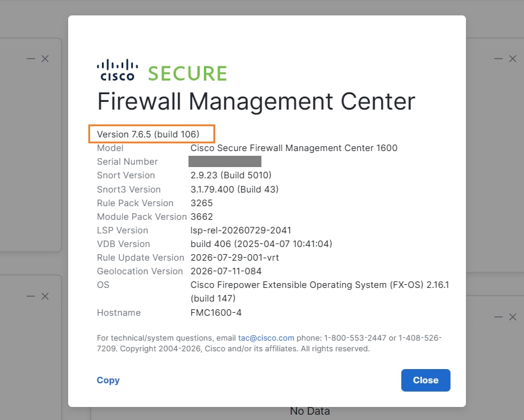Screen dimensions: 524x420
Task: Minimize the lower-right background dashboard widget
Action: [x=499, y=317]
